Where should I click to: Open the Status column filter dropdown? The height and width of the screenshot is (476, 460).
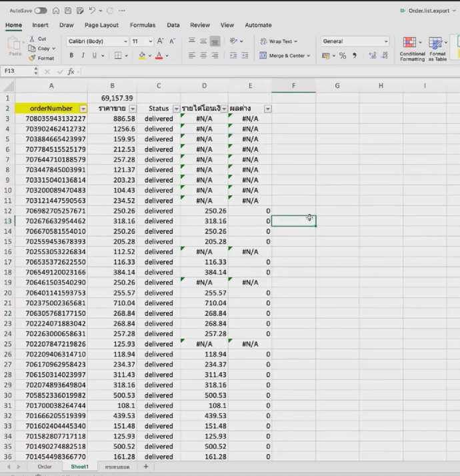pyautogui.click(x=176, y=109)
